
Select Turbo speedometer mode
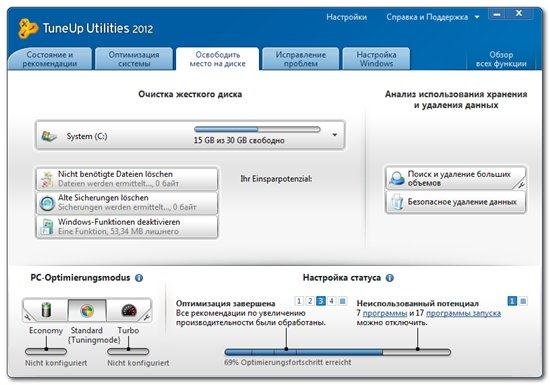(x=128, y=310)
